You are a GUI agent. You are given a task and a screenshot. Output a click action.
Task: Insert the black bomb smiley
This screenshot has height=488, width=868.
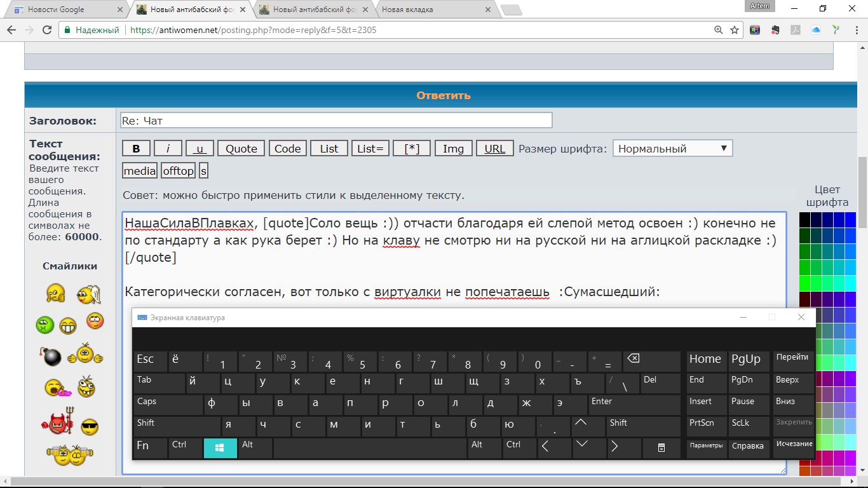[51, 356]
